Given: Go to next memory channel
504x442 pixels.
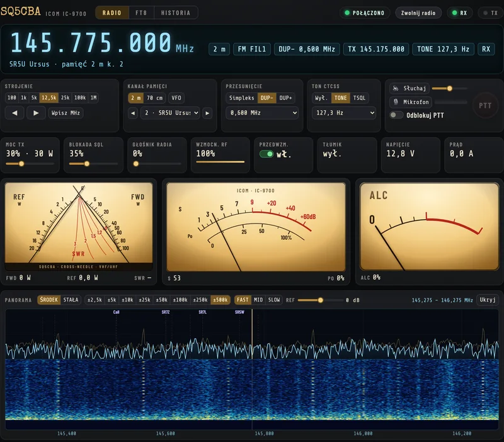Looking at the screenshot, I should point(207,113).
